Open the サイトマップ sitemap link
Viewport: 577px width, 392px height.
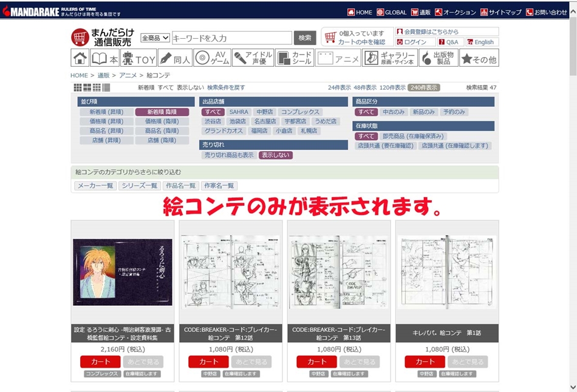click(501, 12)
